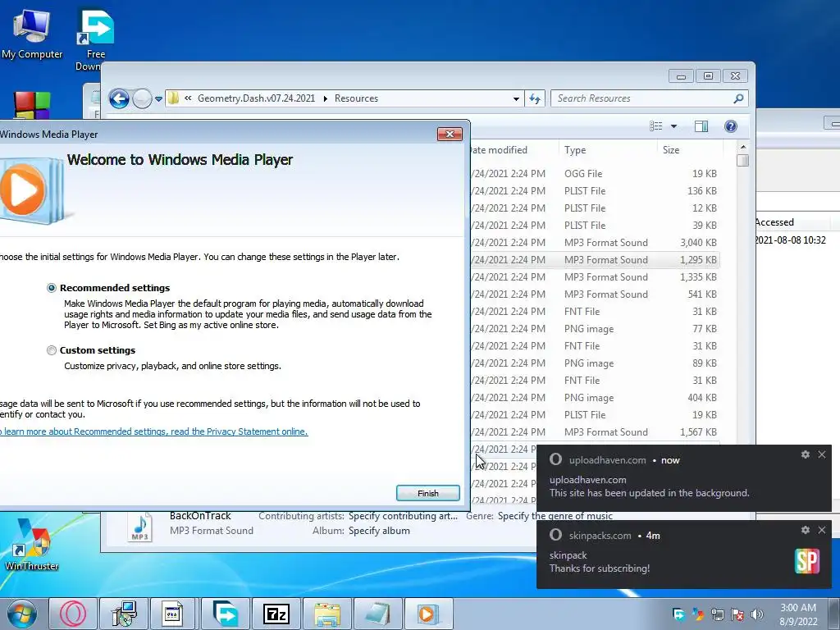Open the batch file window taskbar icon
This screenshot has width=840, height=630.
(172, 614)
